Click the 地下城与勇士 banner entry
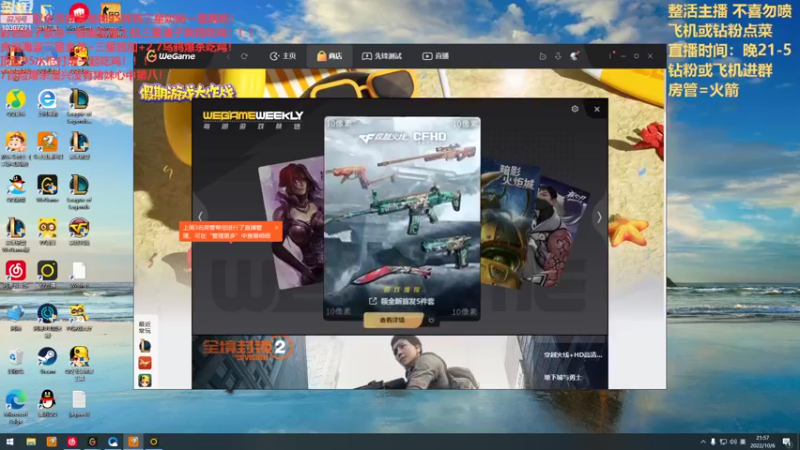 pyautogui.click(x=563, y=377)
